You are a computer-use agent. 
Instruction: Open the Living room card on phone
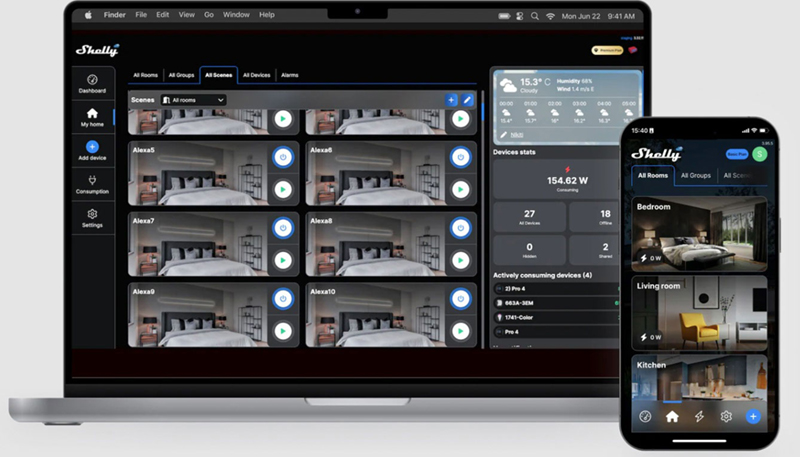click(699, 313)
